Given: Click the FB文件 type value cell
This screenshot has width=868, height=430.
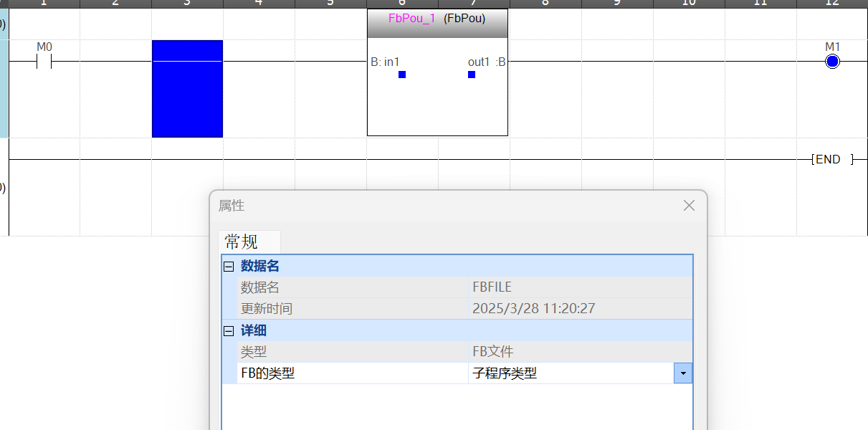Looking at the screenshot, I should click(x=493, y=352).
